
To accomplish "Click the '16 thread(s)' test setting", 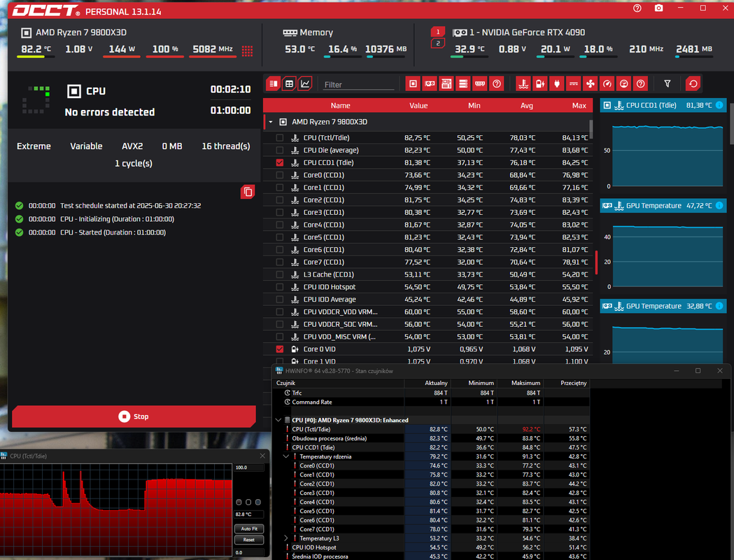I will 225,146.
